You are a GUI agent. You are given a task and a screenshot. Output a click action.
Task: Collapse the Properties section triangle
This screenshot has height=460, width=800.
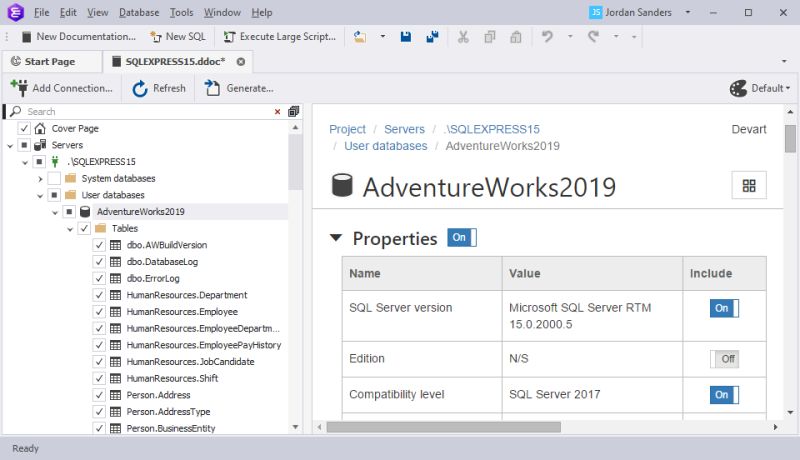pos(336,238)
